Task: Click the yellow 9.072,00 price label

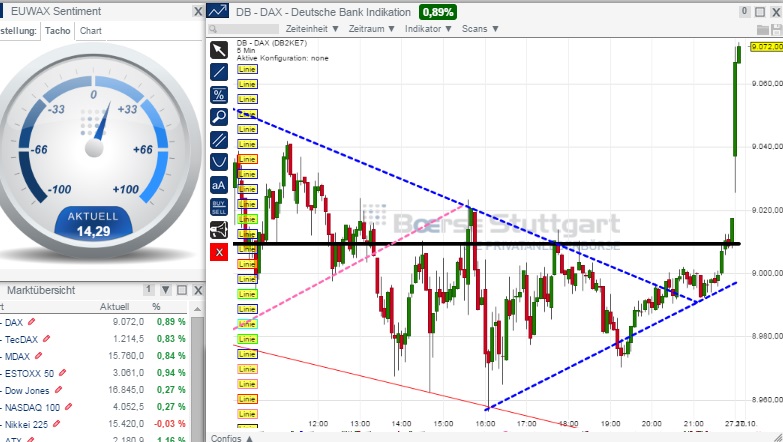Action: pos(767,46)
